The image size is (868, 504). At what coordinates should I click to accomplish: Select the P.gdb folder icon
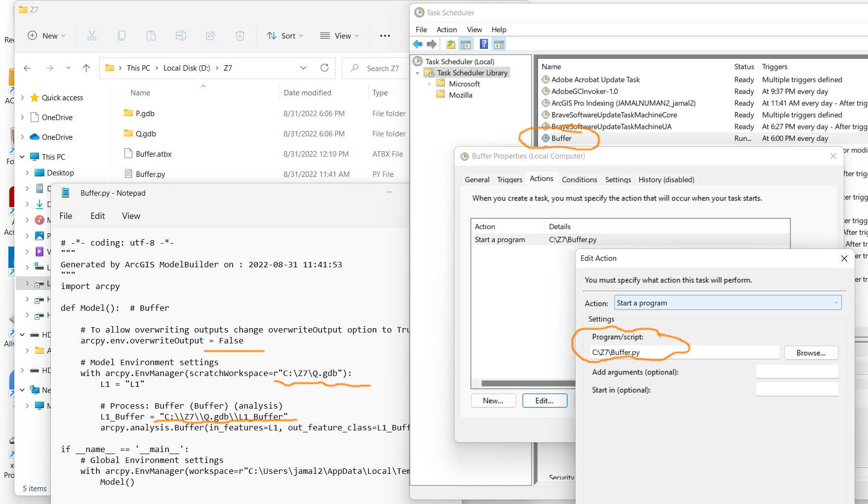(128, 113)
